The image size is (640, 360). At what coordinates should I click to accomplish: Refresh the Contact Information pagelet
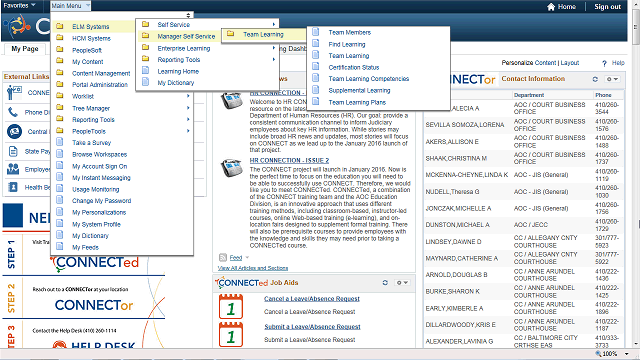coord(595,79)
